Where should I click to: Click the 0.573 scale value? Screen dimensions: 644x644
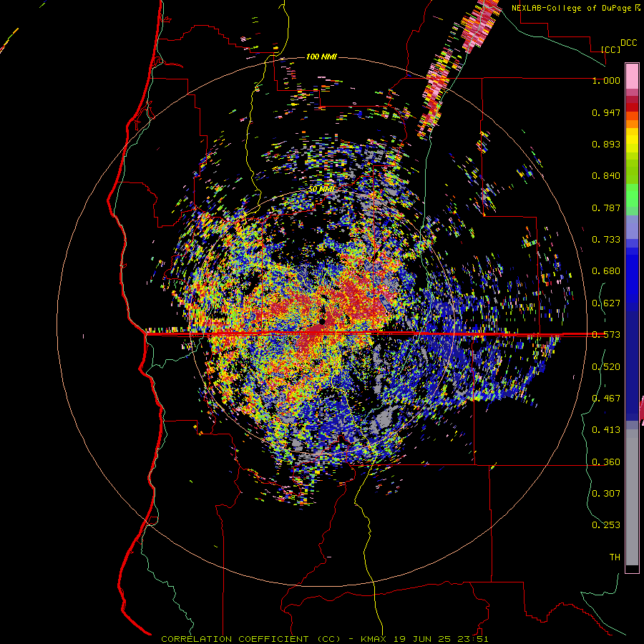pos(606,335)
